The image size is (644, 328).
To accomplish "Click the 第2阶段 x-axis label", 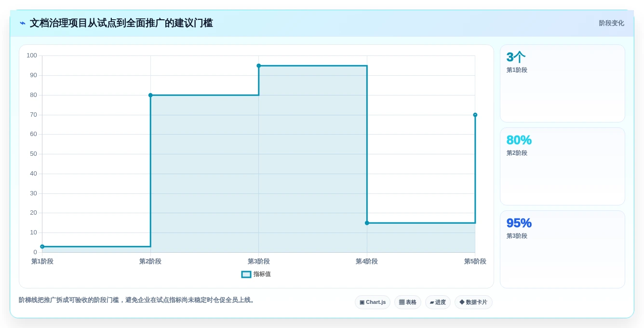I will pyautogui.click(x=150, y=261).
